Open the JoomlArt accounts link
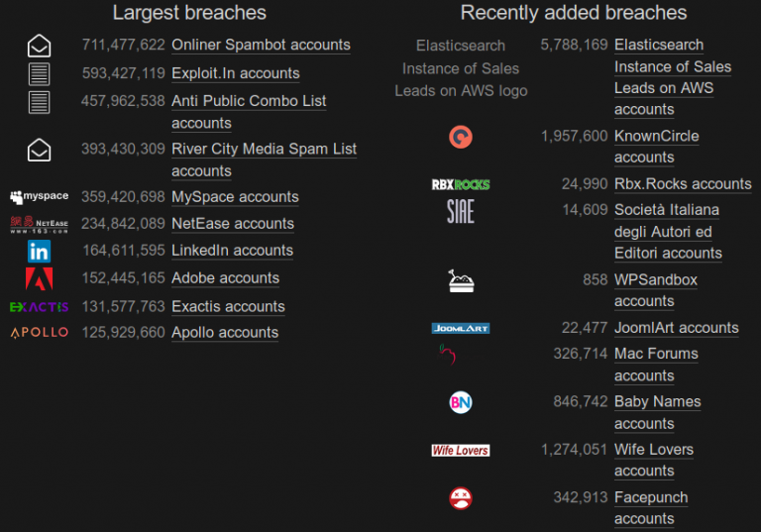The image size is (761, 532). (x=676, y=328)
